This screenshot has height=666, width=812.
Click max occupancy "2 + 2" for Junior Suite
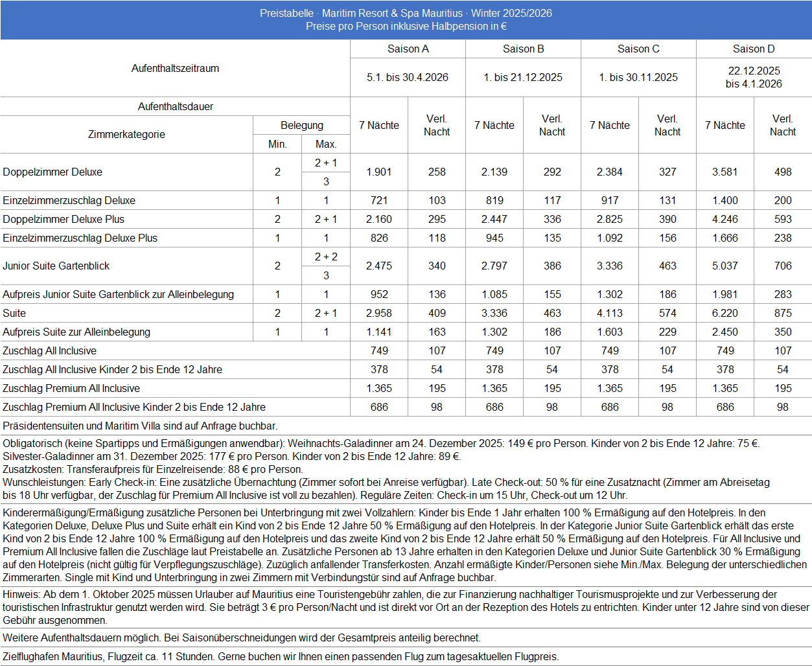point(326,257)
